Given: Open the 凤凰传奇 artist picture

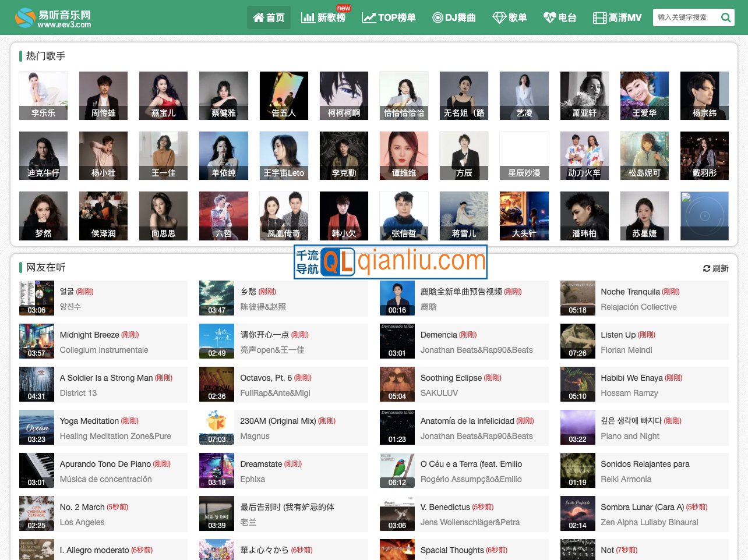Looking at the screenshot, I should (284, 215).
